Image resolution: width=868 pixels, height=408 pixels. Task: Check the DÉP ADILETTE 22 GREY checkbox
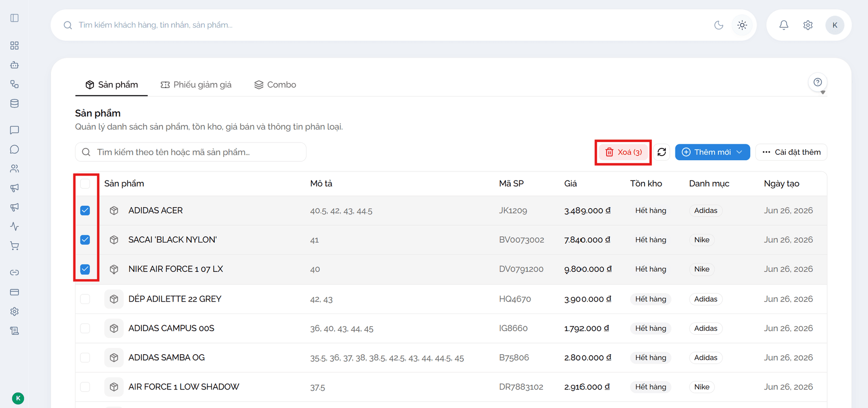[x=85, y=299]
